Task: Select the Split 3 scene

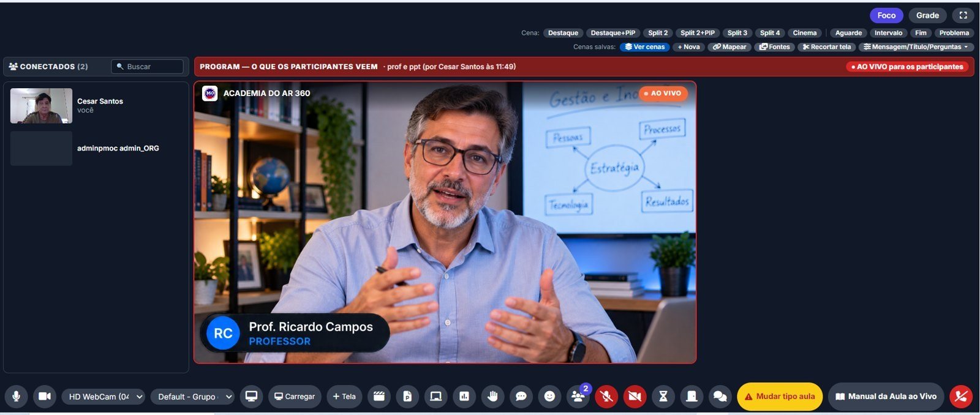Action: point(737,33)
